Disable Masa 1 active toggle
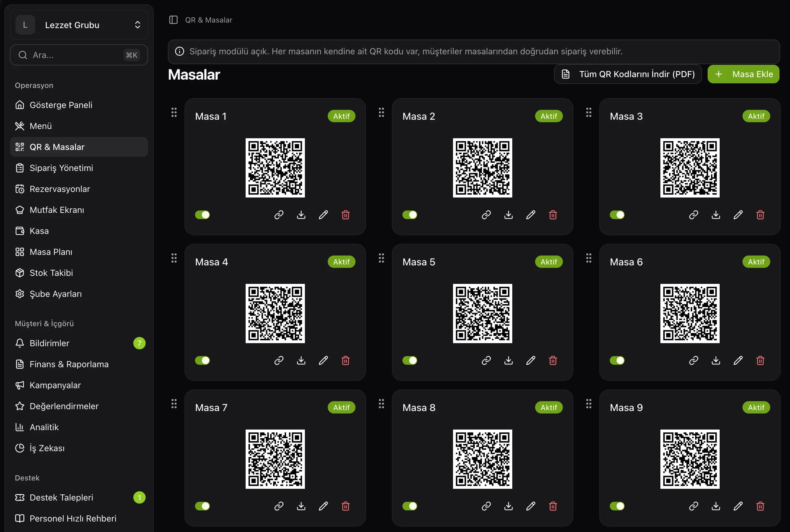 pos(202,215)
